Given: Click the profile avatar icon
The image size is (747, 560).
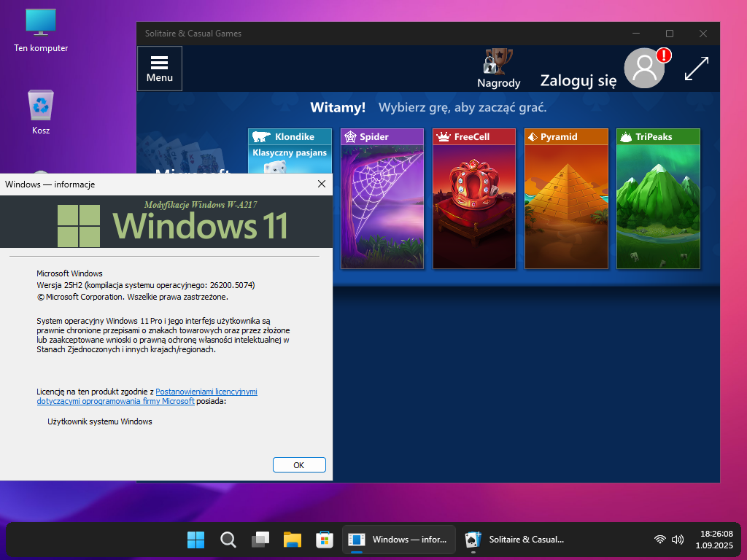Looking at the screenshot, I should click(x=645, y=69).
